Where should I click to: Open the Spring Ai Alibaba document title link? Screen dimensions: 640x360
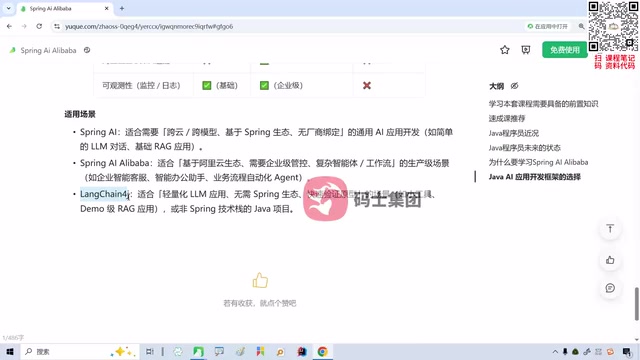click(48, 51)
